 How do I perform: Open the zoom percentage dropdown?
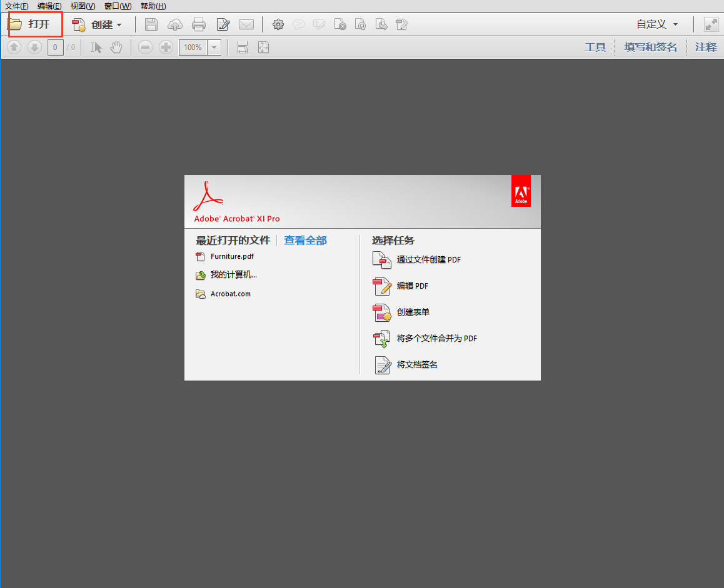(x=213, y=47)
